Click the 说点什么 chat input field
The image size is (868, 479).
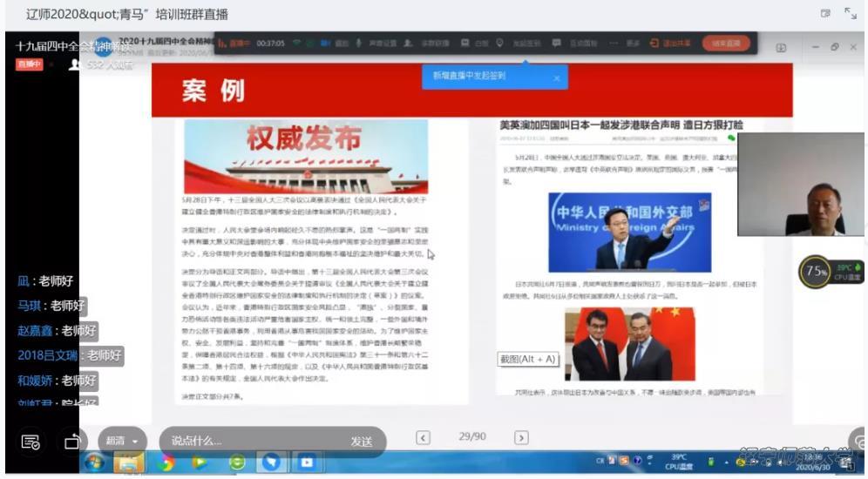[x=254, y=442]
